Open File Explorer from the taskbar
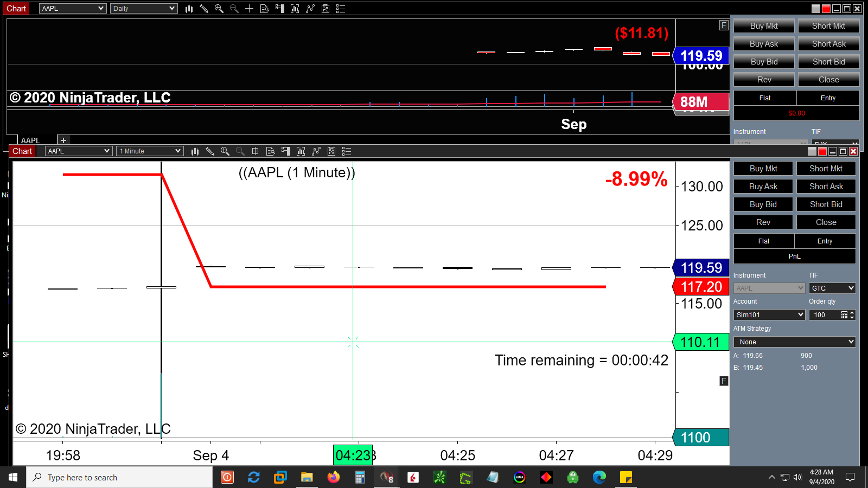 [x=307, y=477]
